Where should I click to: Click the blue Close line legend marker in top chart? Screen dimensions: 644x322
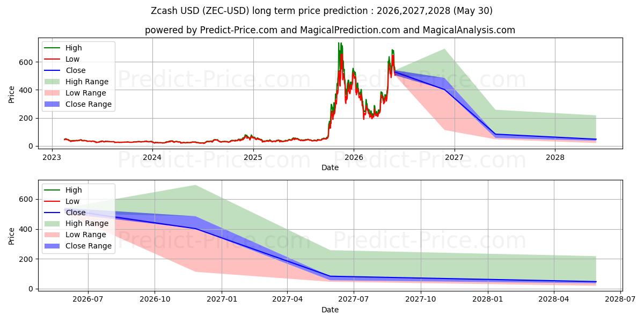[x=54, y=70]
